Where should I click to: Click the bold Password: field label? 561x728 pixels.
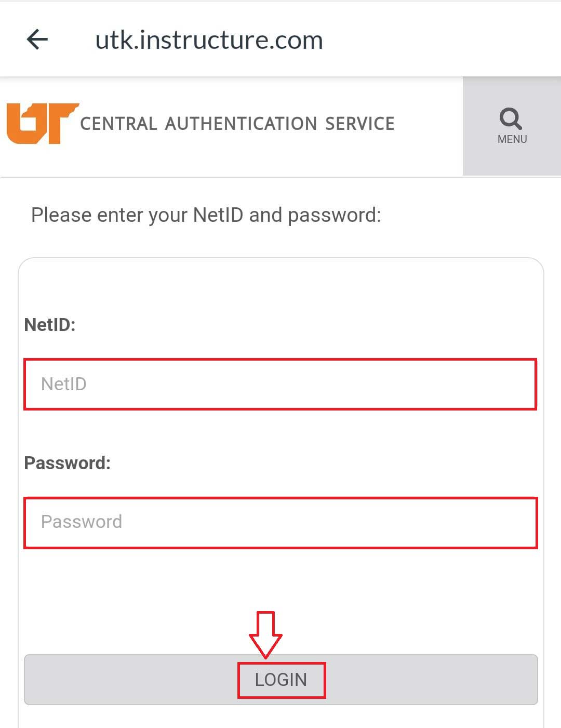68,463
